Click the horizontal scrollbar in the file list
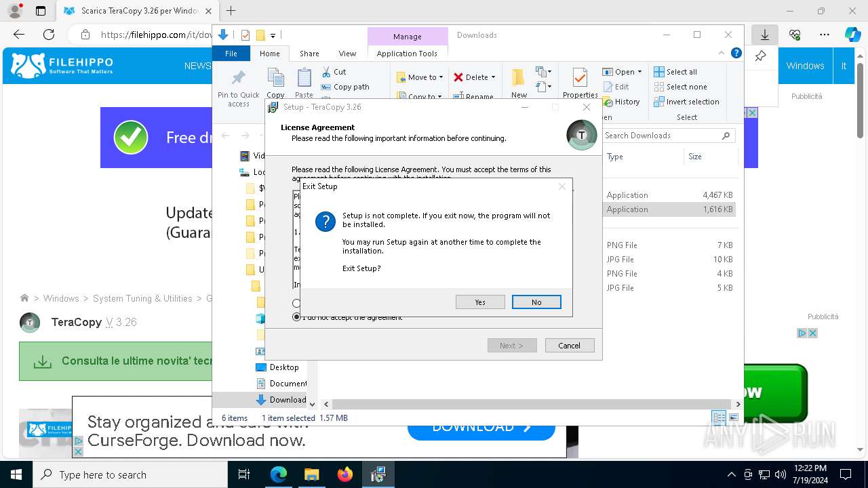 pyautogui.click(x=532, y=404)
